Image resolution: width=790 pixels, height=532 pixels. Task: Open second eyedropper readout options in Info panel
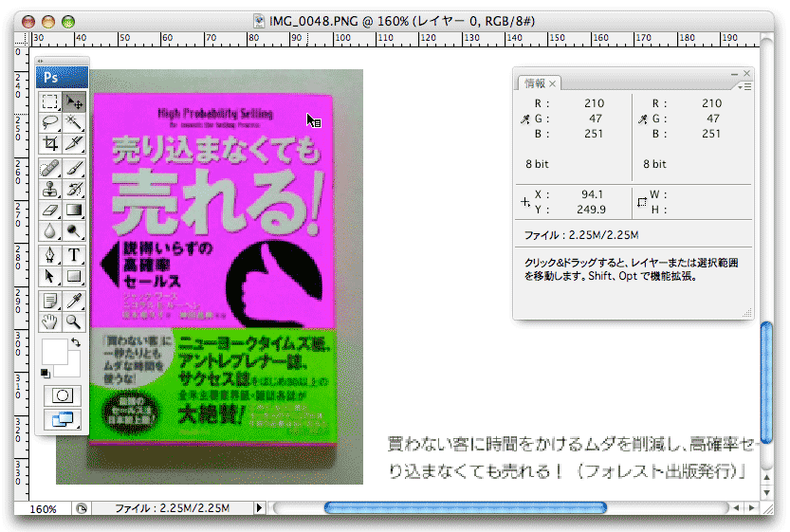pos(643,119)
